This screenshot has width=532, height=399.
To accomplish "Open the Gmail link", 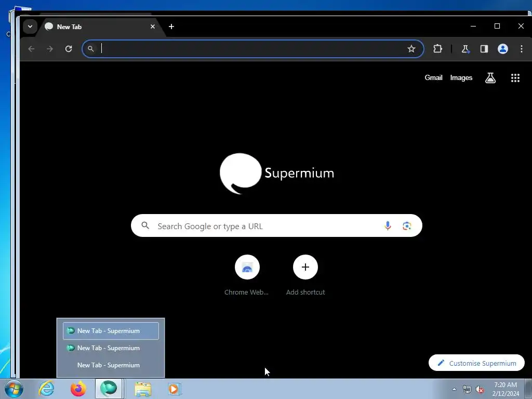I will [433, 78].
